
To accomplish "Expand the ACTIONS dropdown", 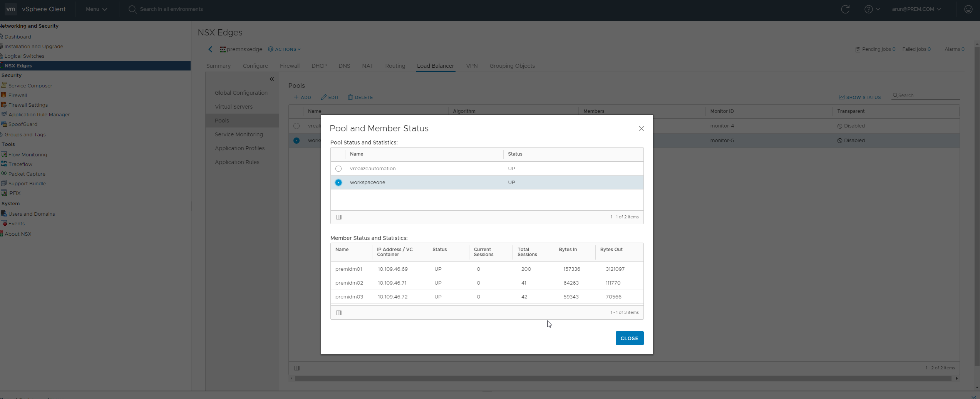I will (284, 49).
